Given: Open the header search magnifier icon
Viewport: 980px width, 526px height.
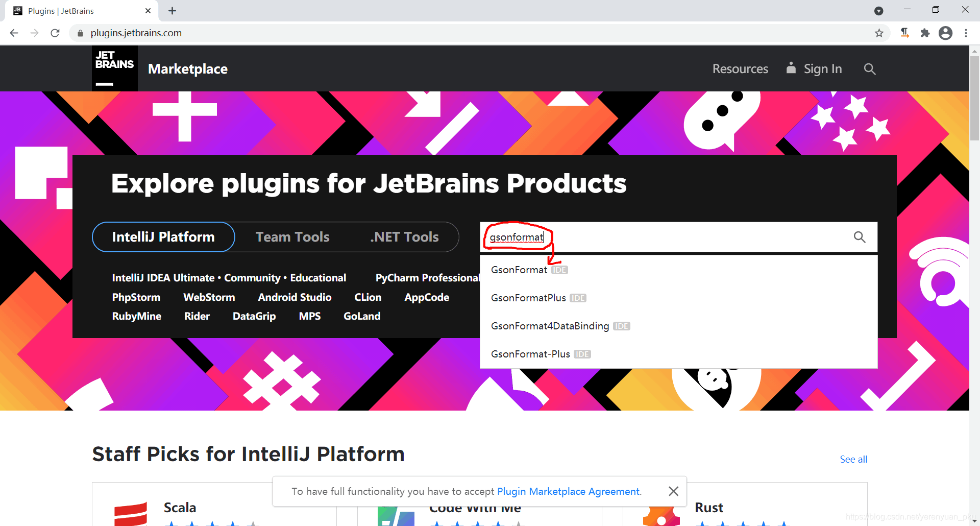Looking at the screenshot, I should point(870,69).
